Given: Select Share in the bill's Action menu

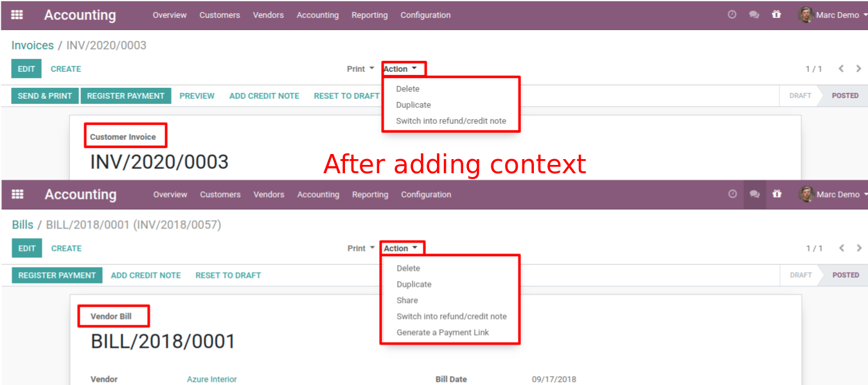Looking at the screenshot, I should click(407, 300).
